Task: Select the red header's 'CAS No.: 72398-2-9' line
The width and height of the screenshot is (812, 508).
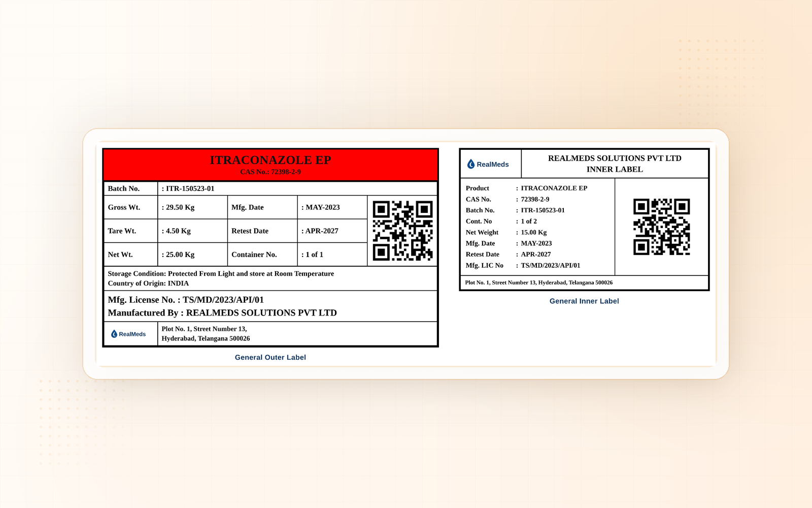Action: [x=270, y=172]
